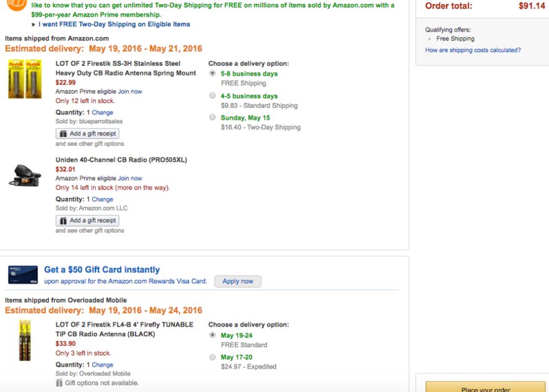Viewport: 549px width, 392px height.
Task: Click the orange Prime shipping logo icon
Action: (x=16, y=5)
